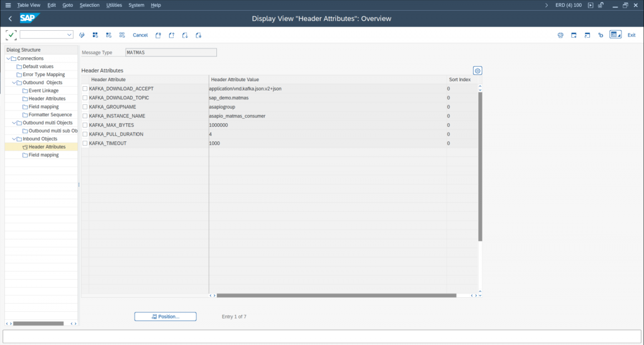Open table settings gear icon

coord(477,70)
